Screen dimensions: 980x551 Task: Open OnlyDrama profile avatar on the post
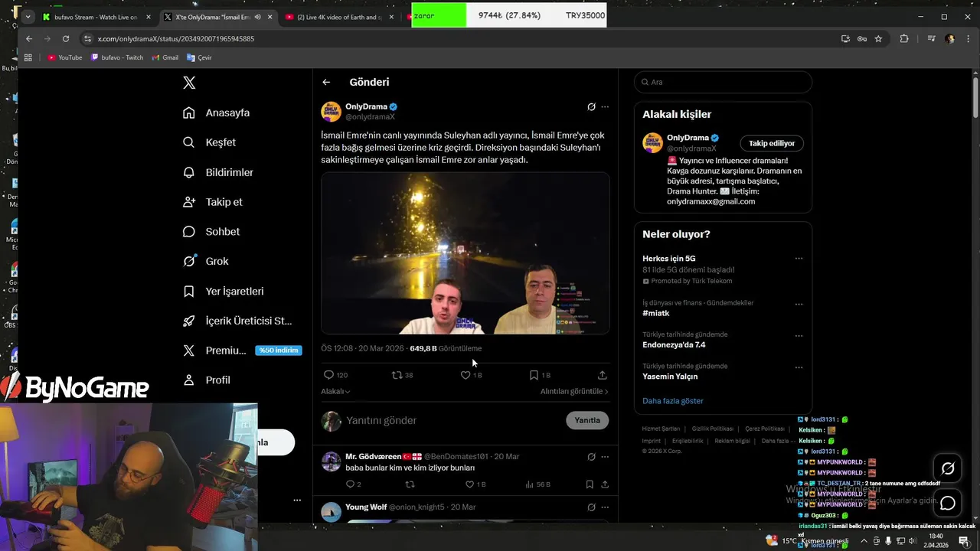tap(331, 111)
